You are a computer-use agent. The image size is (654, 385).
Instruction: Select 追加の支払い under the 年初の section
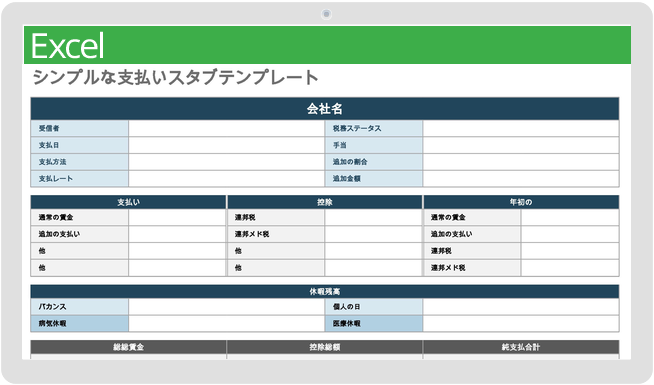(x=472, y=234)
